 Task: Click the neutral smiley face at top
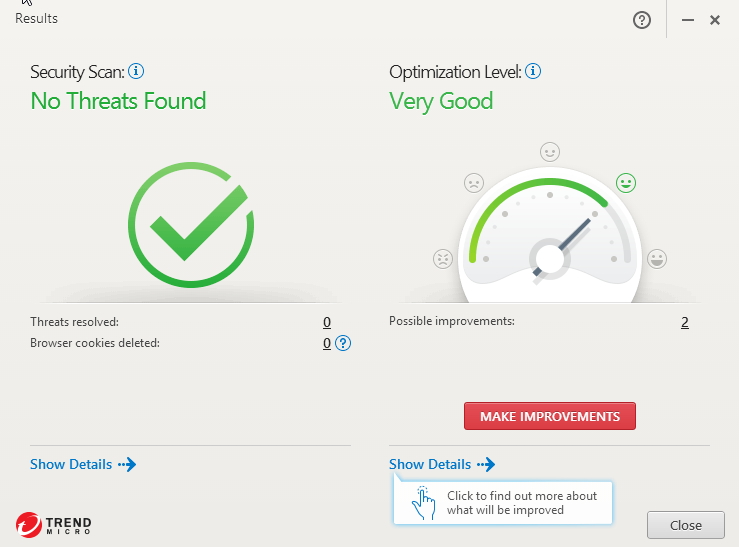coord(550,152)
